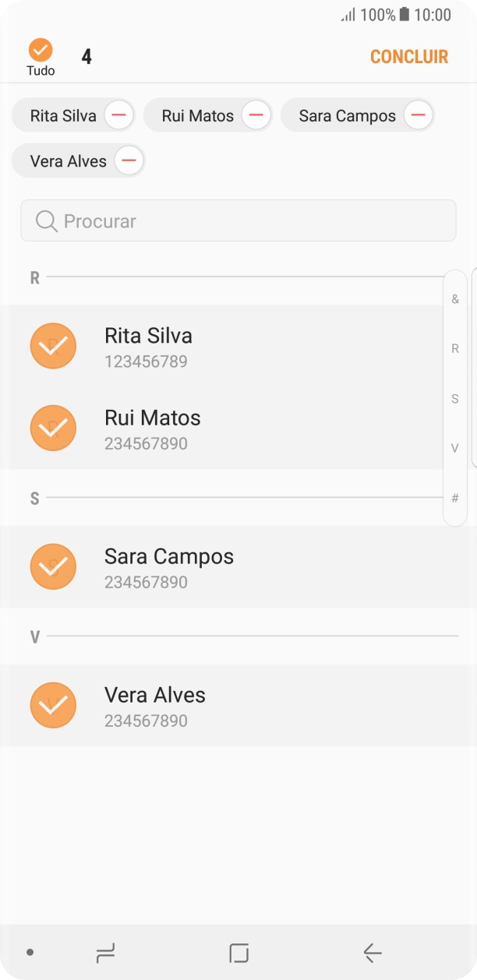This screenshot has width=477, height=980.
Task: Jump to letter V in index bar
Action: (455, 448)
